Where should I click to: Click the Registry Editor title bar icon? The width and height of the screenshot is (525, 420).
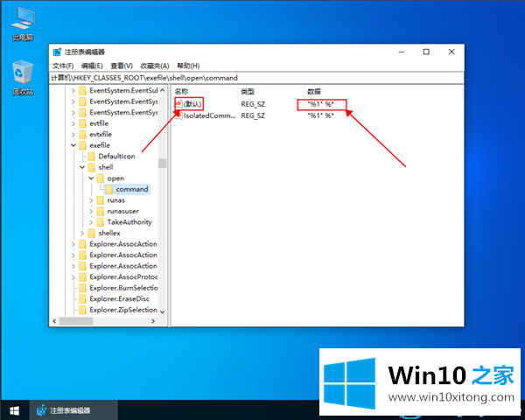click(x=57, y=52)
